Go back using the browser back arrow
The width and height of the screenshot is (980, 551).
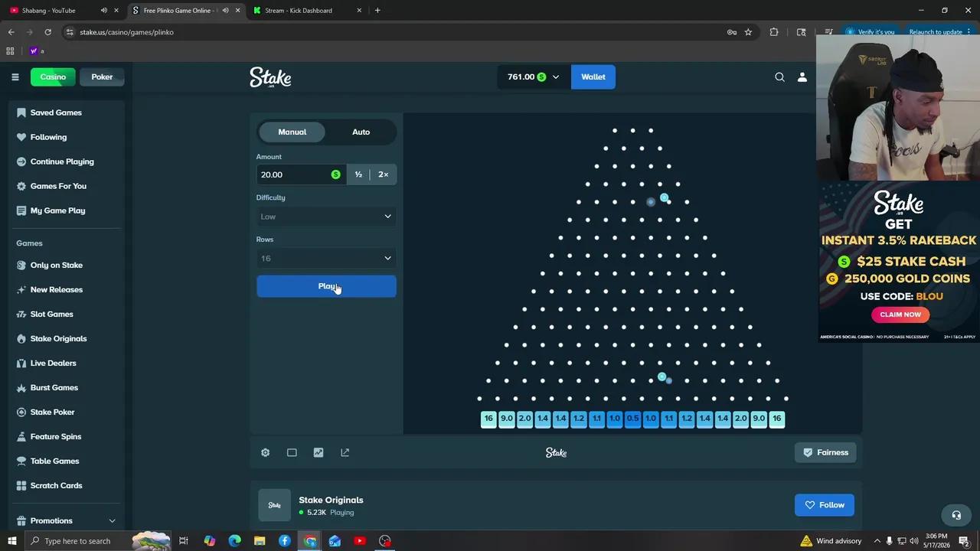(11, 32)
